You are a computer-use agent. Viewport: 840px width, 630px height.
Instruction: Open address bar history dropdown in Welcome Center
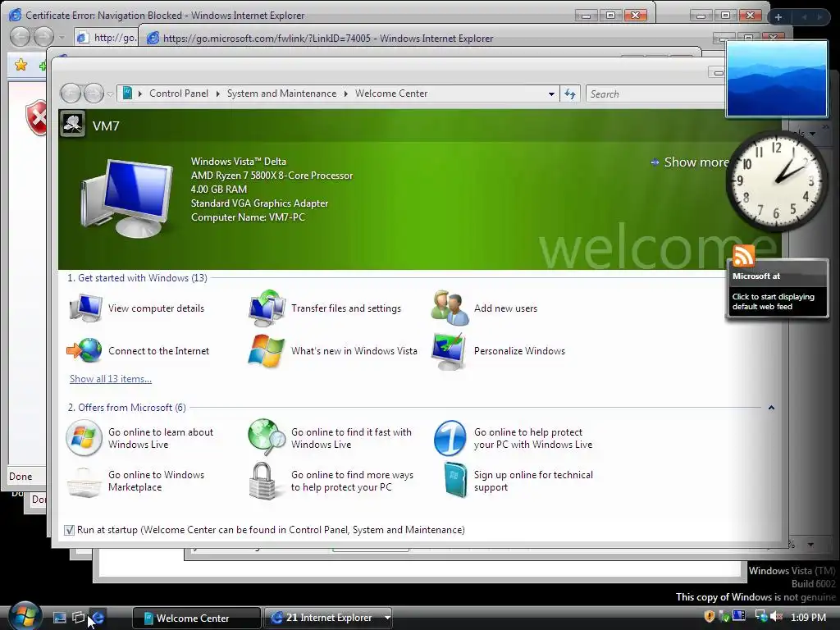[551, 94]
